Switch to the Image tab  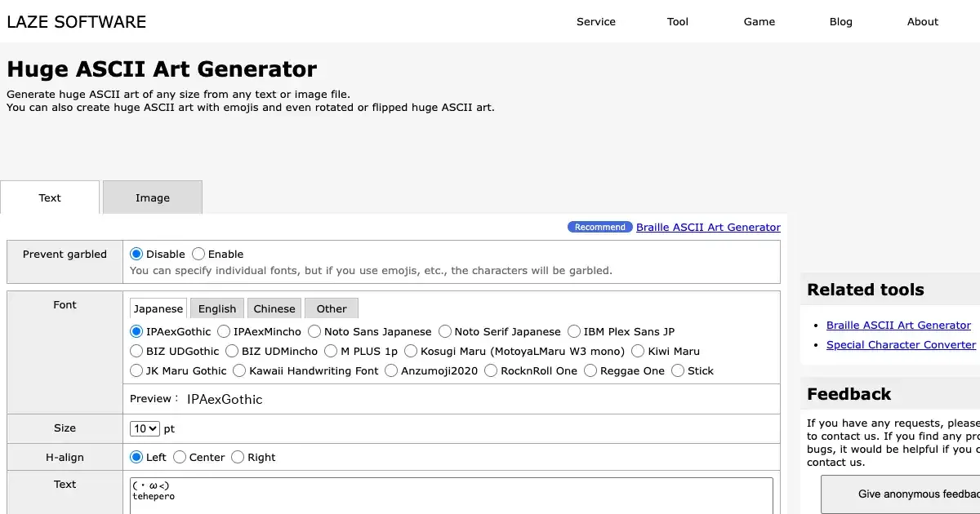click(x=153, y=197)
